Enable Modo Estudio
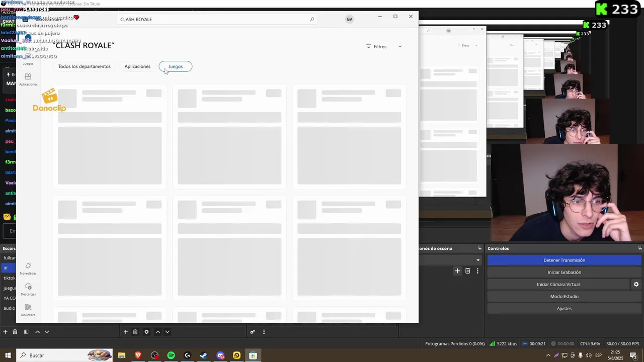 [x=564, y=297]
